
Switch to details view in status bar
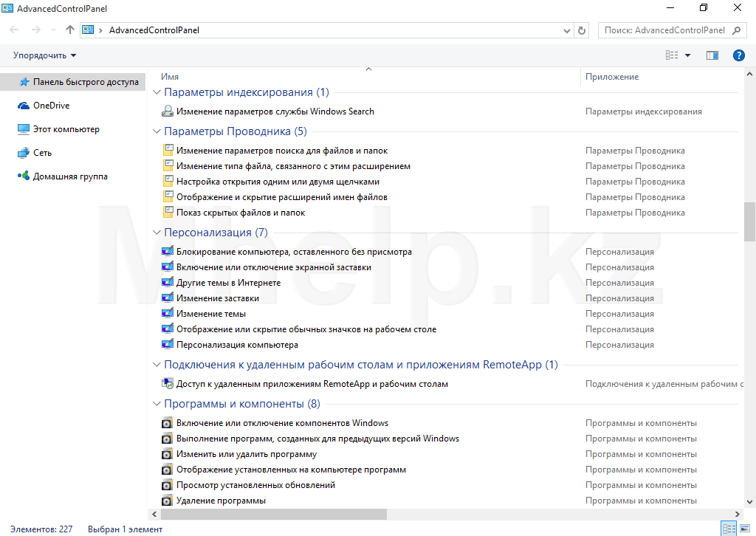[x=729, y=529]
